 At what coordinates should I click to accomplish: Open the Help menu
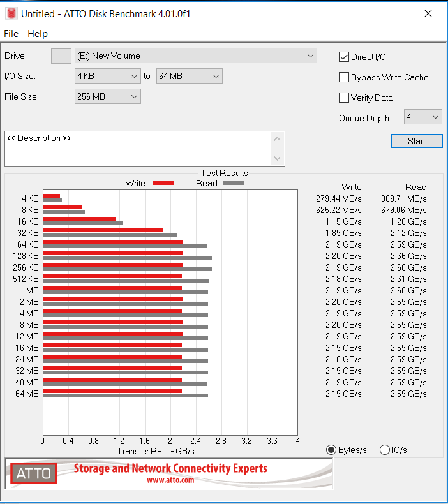(x=38, y=34)
